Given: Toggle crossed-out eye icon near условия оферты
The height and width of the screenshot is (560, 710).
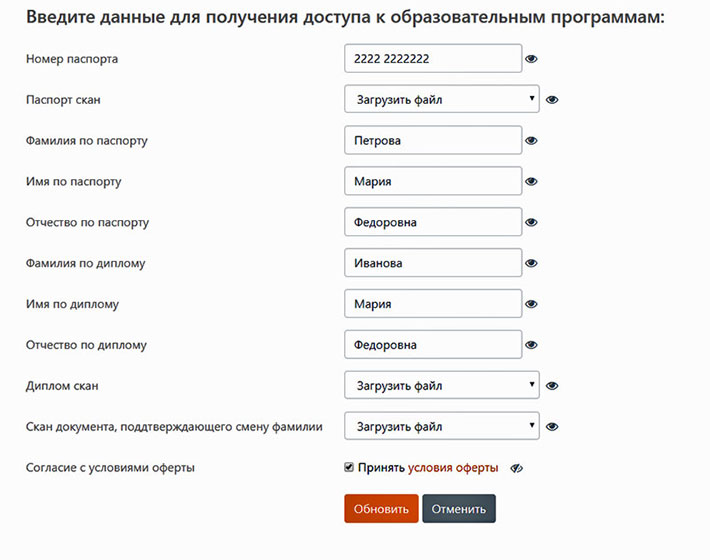Looking at the screenshot, I should [517, 468].
